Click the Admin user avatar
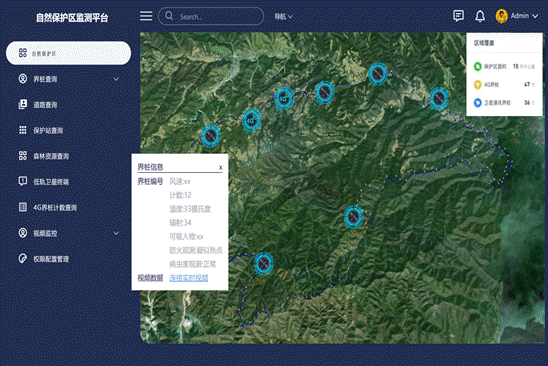The width and height of the screenshot is (548, 366). [502, 16]
